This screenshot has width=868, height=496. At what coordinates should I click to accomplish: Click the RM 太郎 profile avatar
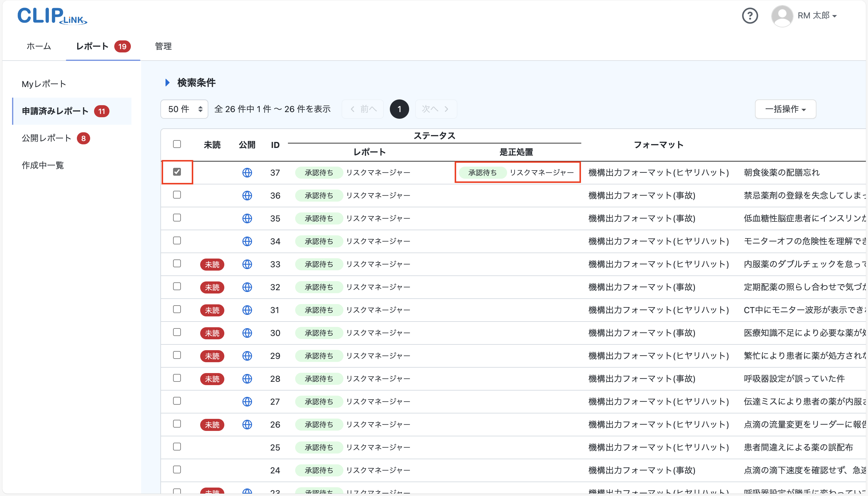(782, 15)
